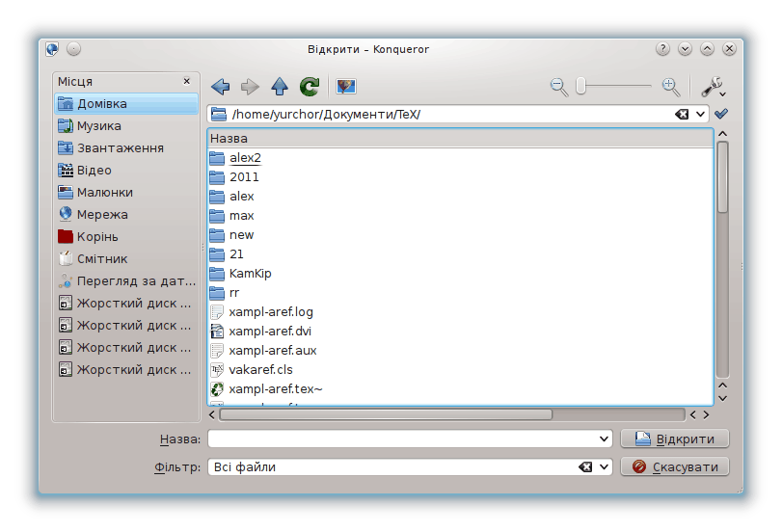Click the Back navigation arrow

[221, 88]
